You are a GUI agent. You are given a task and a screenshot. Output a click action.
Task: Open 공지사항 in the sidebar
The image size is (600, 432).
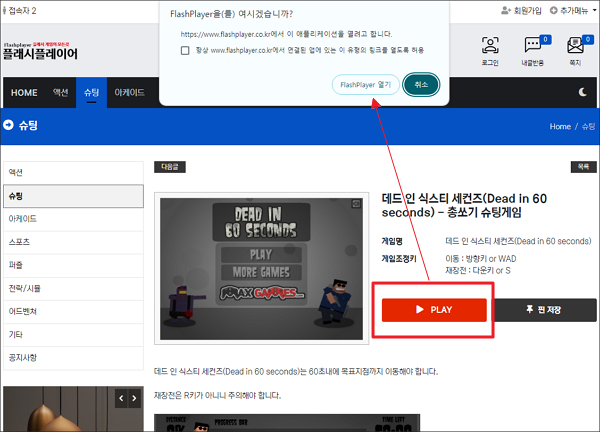pyautogui.click(x=73, y=358)
